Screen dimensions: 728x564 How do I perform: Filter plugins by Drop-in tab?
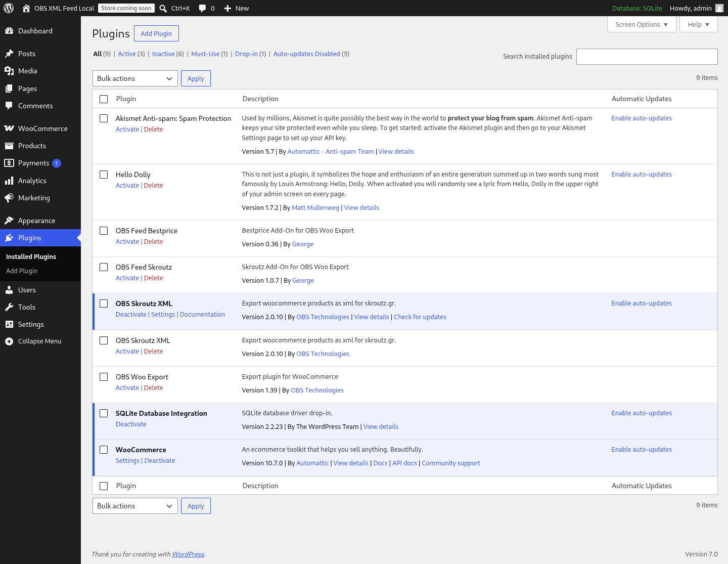(x=246, y=54)
